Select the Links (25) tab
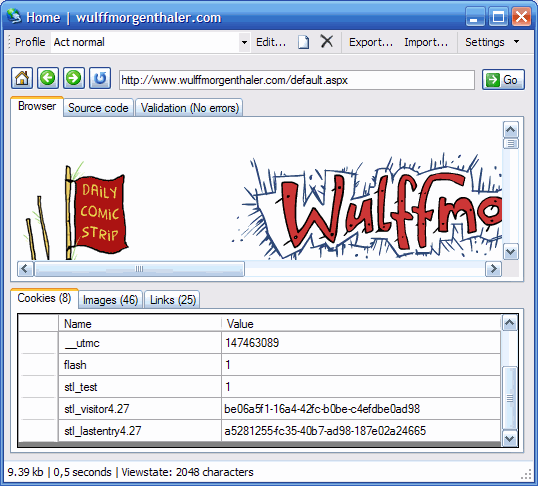 (x=173, y=300)
